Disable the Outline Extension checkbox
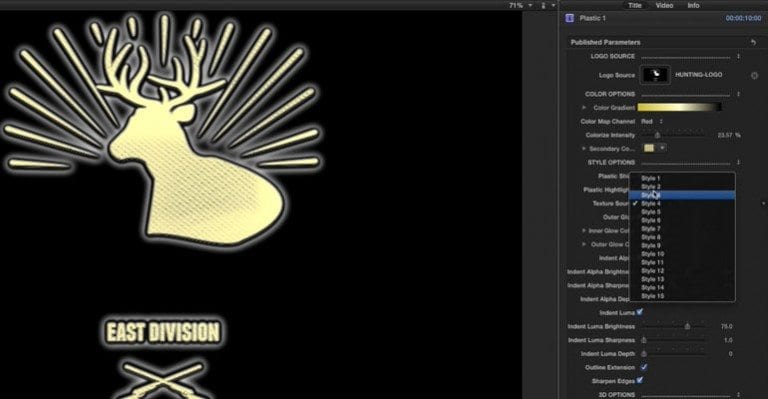Image resolution: width=768 pixels, height=399 pixels. point(644,367)
